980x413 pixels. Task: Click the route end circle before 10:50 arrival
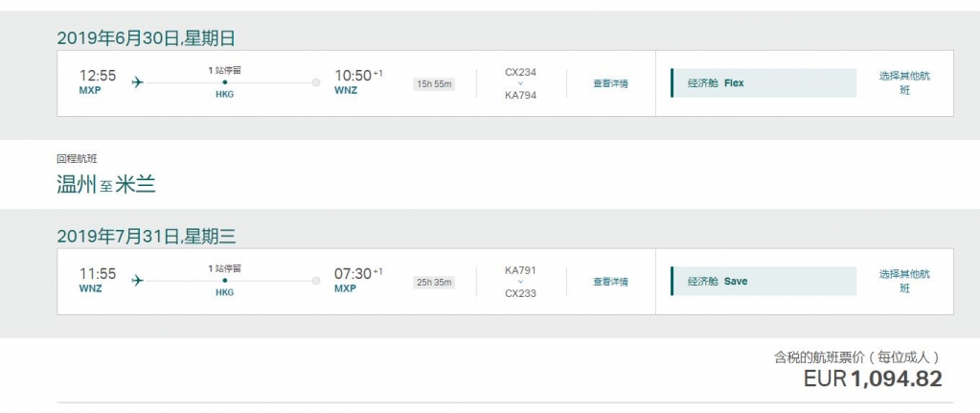pos(316,82)
